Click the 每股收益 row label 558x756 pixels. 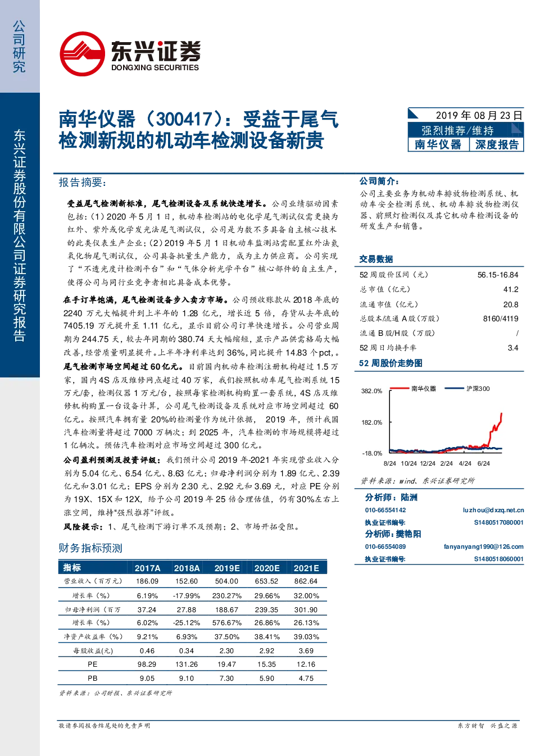(x=93, y=651)
